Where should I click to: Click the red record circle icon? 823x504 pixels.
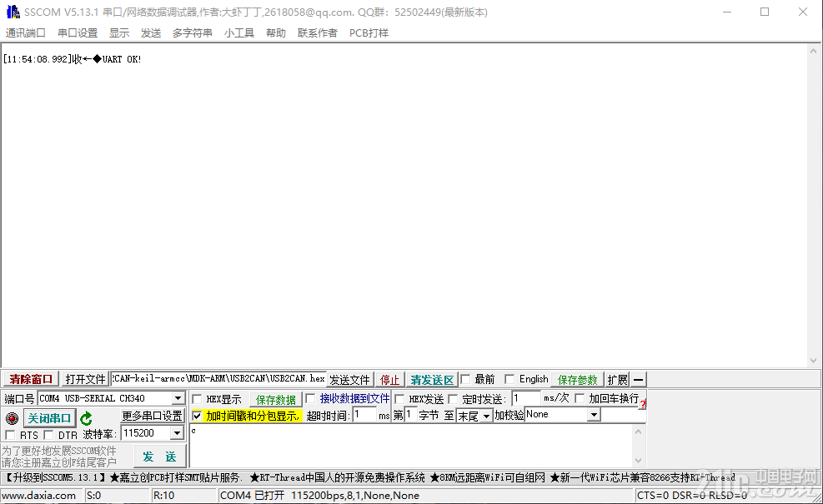point(12,418)
